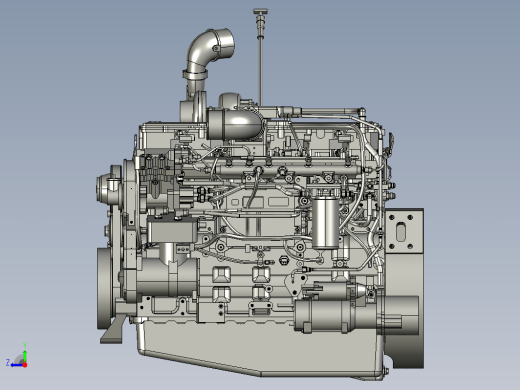The width and height of the screenshot is (520, 390).
Task: Select the intake air elbow above the valve cover
Action: pyautogui.click(x=235, y=124)
